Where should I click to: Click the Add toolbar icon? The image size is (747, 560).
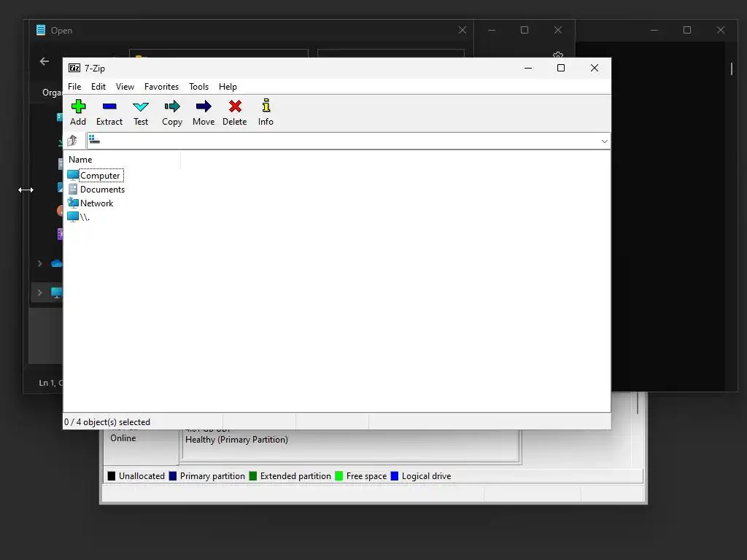click(x=78, y=106)
